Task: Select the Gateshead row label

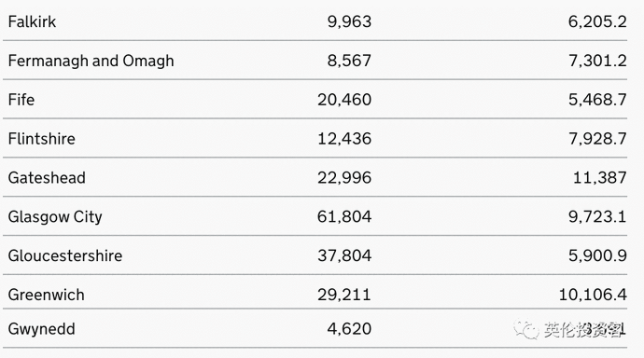Action: 47,177
